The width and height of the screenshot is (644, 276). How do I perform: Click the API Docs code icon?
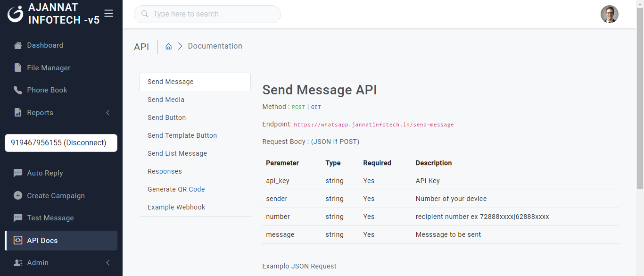click(18, 241)
